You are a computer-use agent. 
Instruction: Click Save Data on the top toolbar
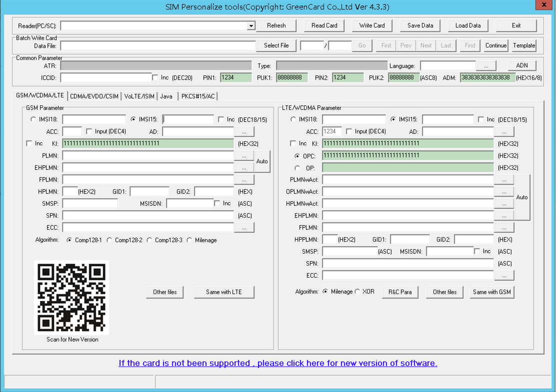420,25
